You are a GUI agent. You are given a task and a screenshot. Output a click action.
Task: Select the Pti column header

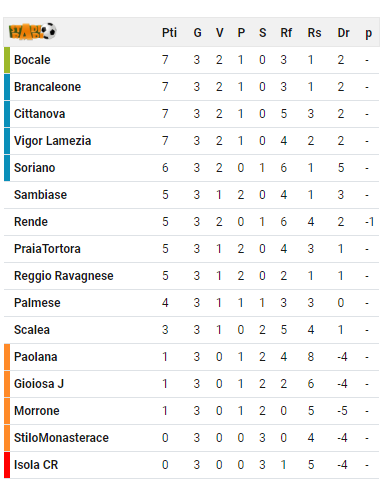169,33
